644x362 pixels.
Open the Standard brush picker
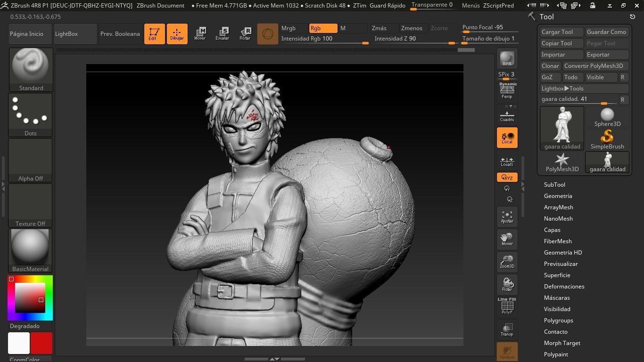click(x=31, y=70)
